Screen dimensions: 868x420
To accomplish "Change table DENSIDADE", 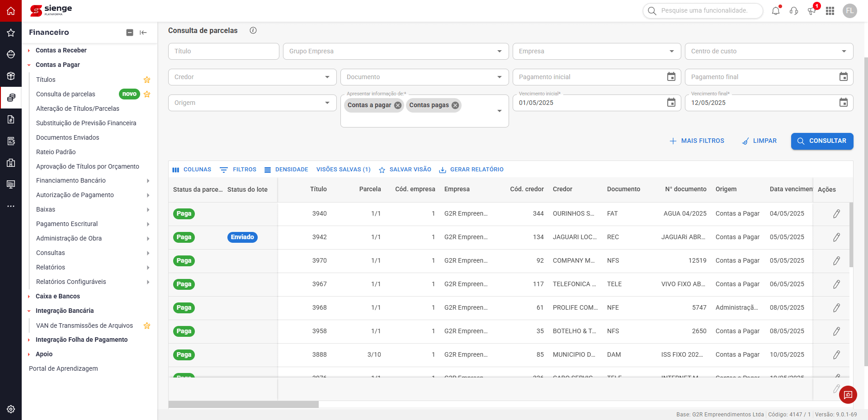I will coord(286,170).
